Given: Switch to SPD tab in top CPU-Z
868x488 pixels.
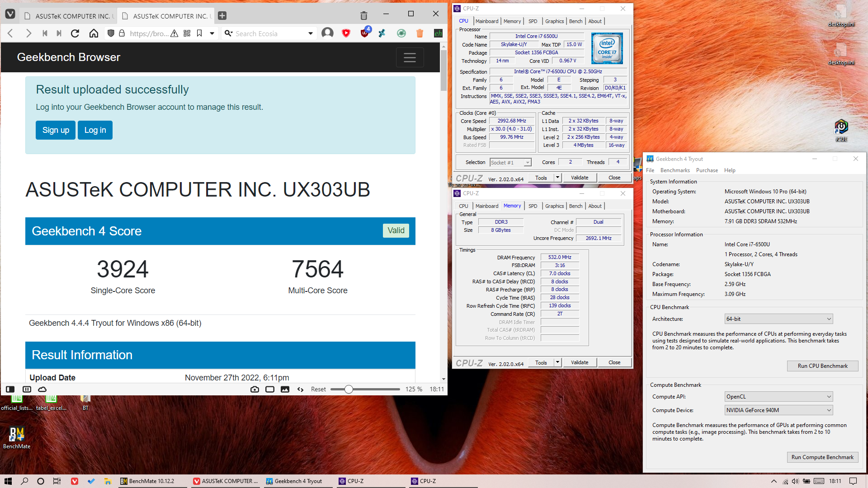Looking at the screenshot, I should (533, 21).
